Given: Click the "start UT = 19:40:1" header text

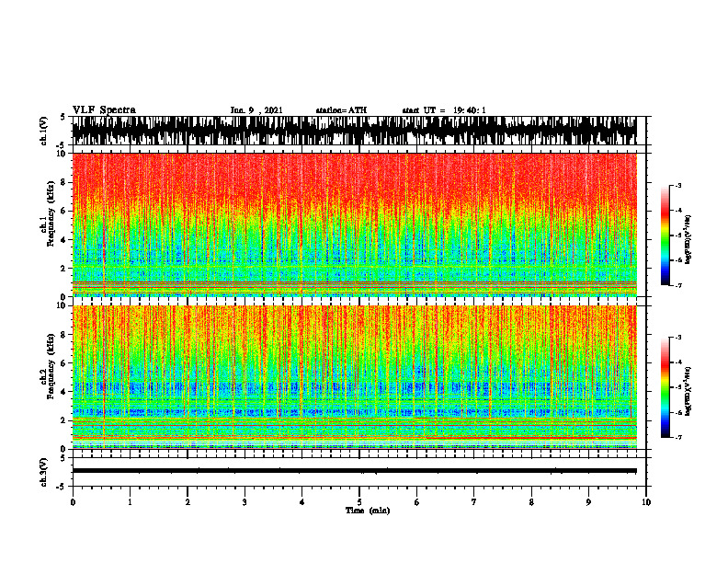Looking at the screenshot, I should pyautogui.click(x=444, y=110).
